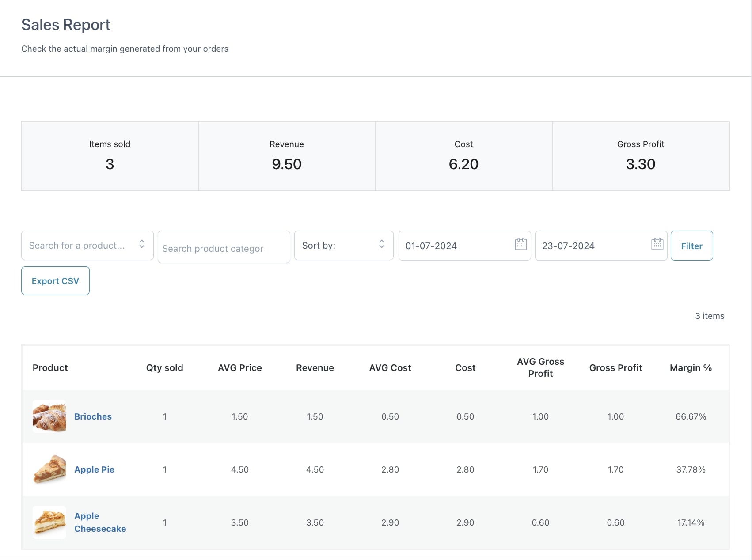Export the report with Export CSV
The image size is (752, 560).
click(55, 281)
